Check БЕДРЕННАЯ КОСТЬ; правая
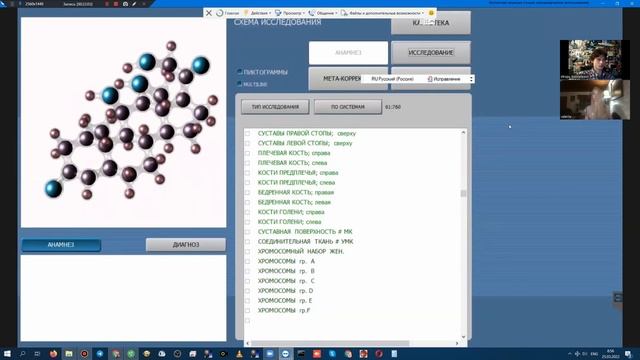The height and width of the screenshot is (360, 640). coord(247,192)
